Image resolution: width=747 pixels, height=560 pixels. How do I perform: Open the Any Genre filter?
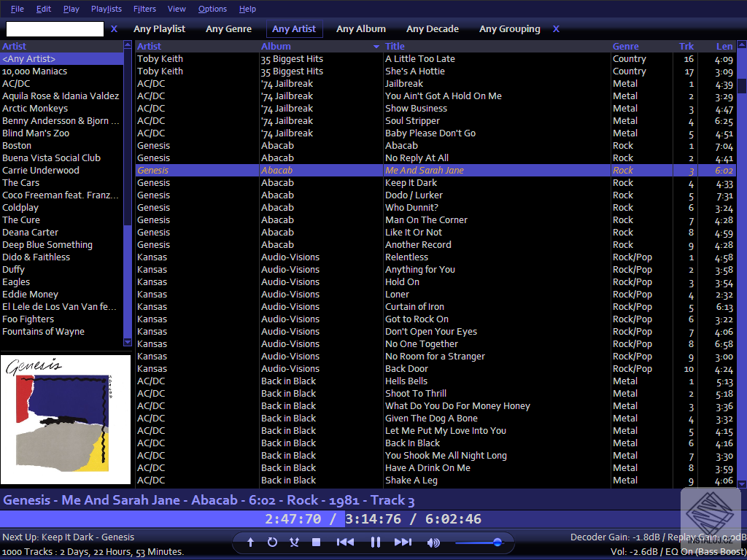pos(228,29)
